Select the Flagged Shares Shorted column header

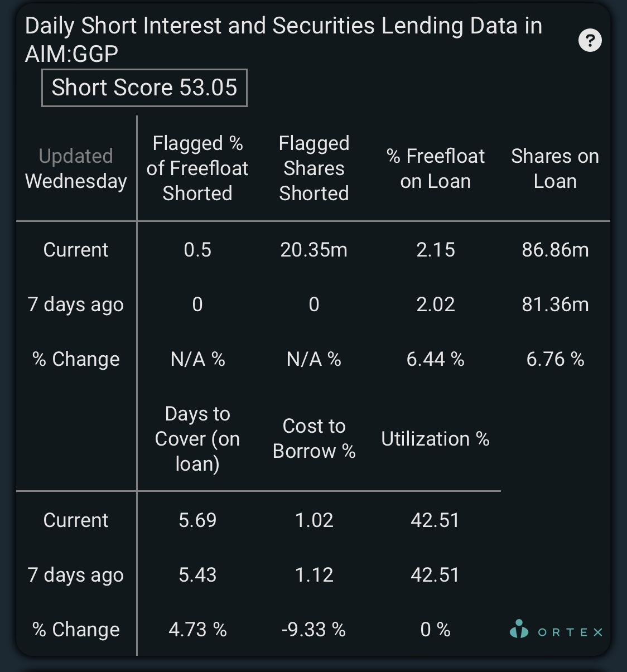pos(314,168)
